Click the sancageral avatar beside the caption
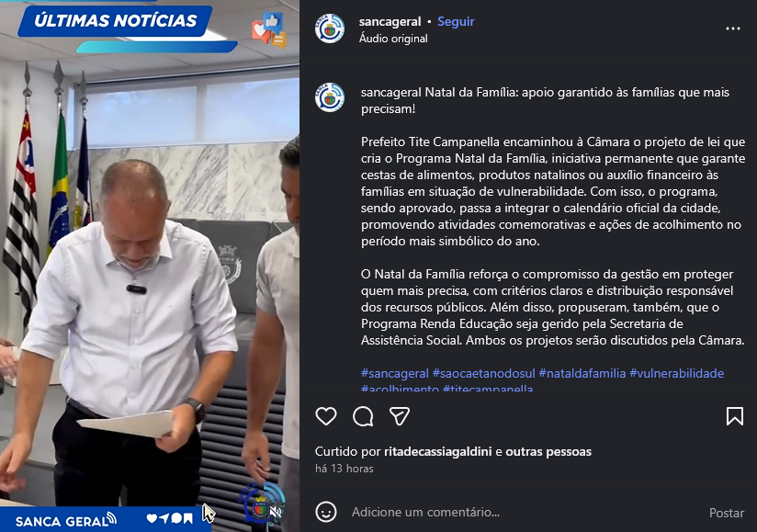Viewport: 757px width, 532px height. (x=329, y=97)
